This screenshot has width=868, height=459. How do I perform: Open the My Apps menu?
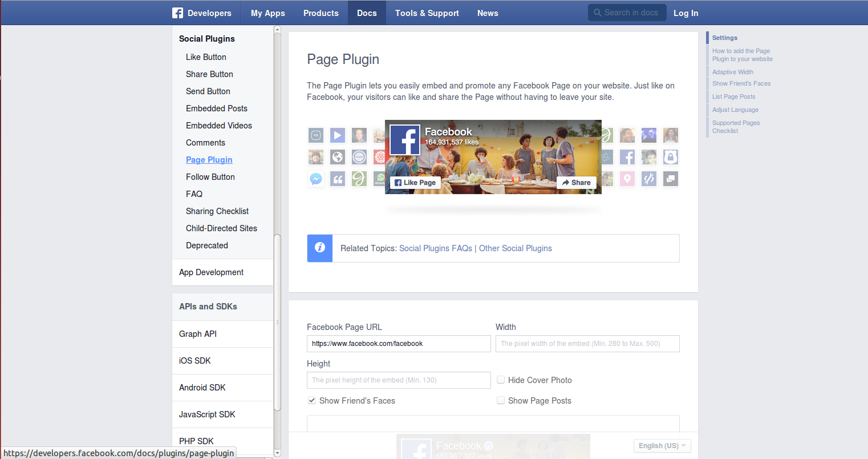click(x=268, y=13)
